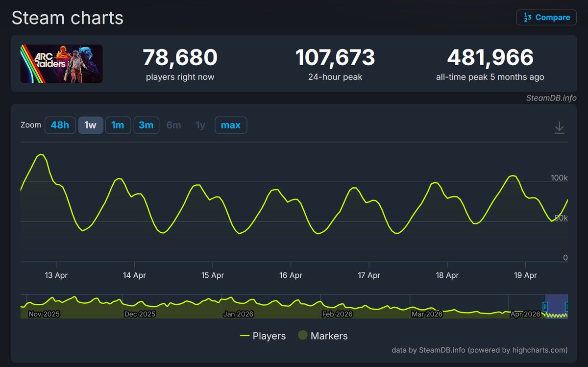Open the ARC Raiders game thumbnail
Image resolution: width=588 pixels, height=367 pixels.
(62, 64)
